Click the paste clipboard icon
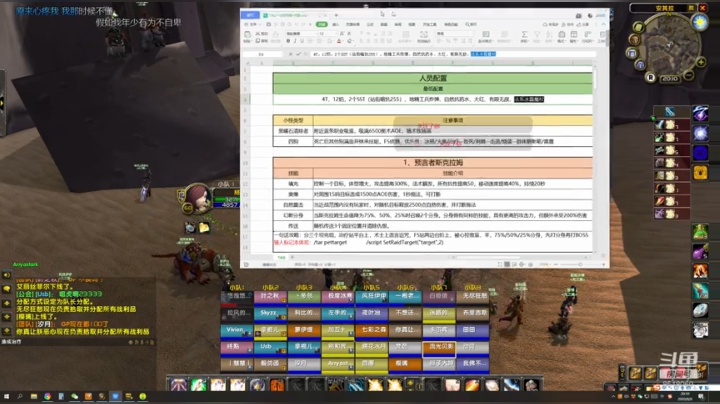Image resolution: width=720 pixels, height=404 pixels. click(248, 34)
